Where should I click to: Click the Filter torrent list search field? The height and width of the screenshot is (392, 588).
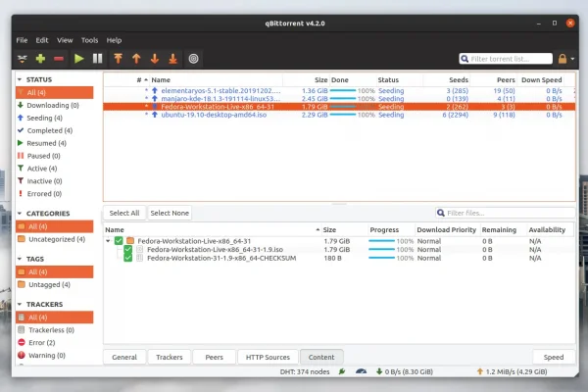(x=511, y=59)
